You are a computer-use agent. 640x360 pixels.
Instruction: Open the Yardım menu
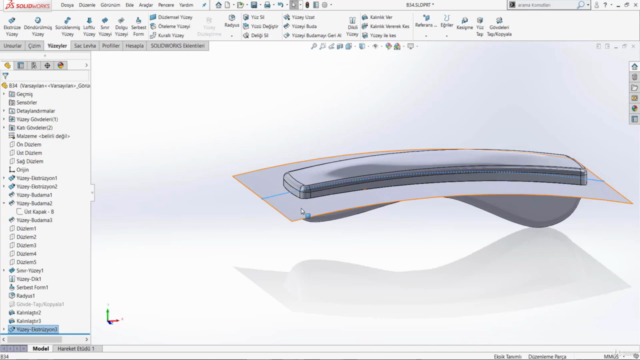click(x=186, y=5)
